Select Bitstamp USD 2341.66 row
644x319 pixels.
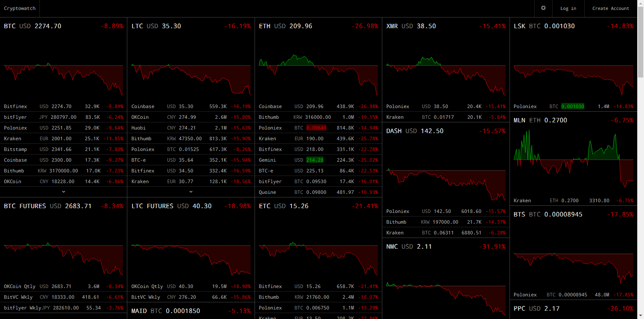(64, 149)
